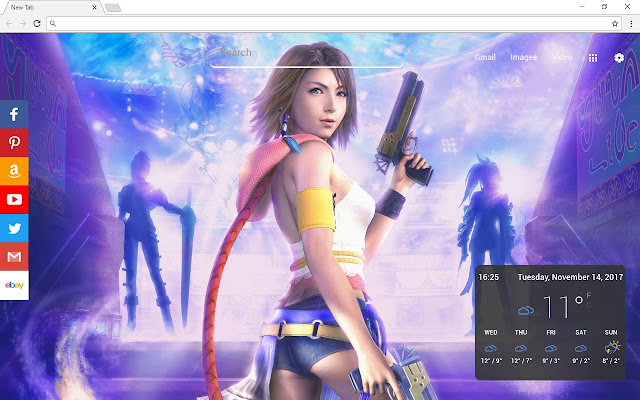The image size is (640, 400).
Task: Click the WED 12° / 9° temperatures
Action: tap(491, 361)
